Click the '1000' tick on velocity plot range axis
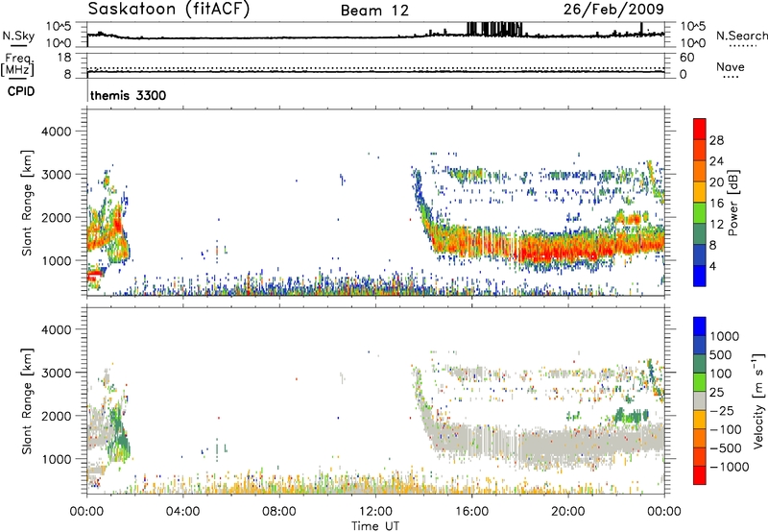The height and width of the screenshot is (532, 768). click(57, 459)
